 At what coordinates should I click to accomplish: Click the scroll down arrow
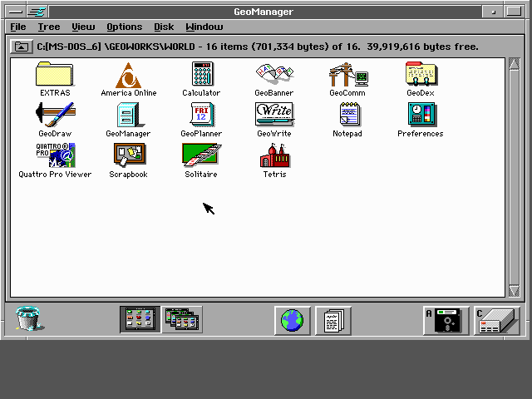(x=514, y=291)
